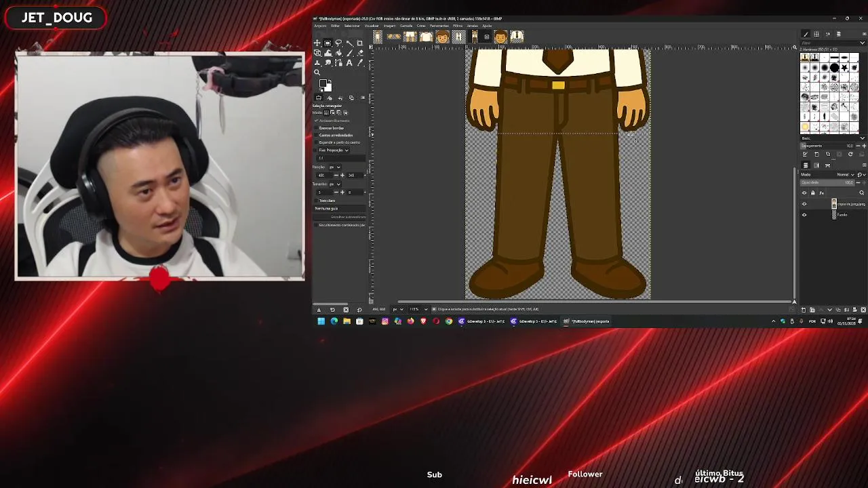Select the Eraser tool
This screenshot has width=868, height=488.
coord(360,53)
